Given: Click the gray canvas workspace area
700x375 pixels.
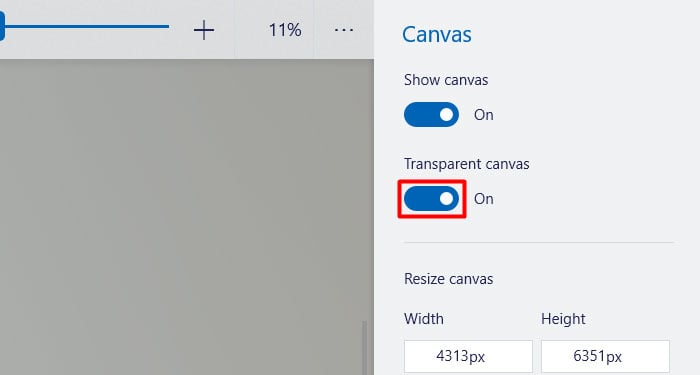Looking at the screenshot, I should (x=183, y=214).
